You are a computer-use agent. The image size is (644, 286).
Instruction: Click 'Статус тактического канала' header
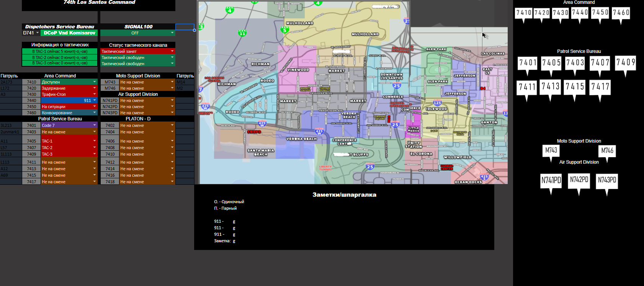(138, 45)
